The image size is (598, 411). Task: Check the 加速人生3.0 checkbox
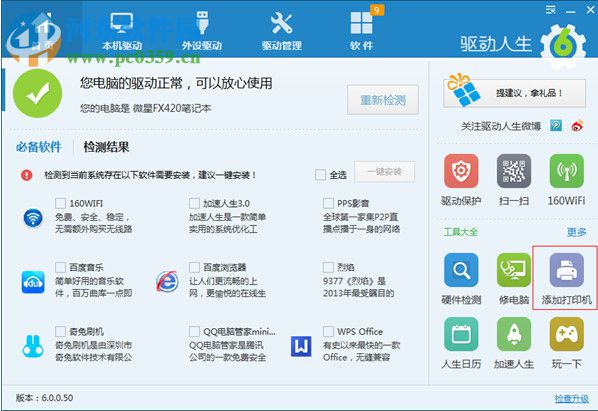194,203
